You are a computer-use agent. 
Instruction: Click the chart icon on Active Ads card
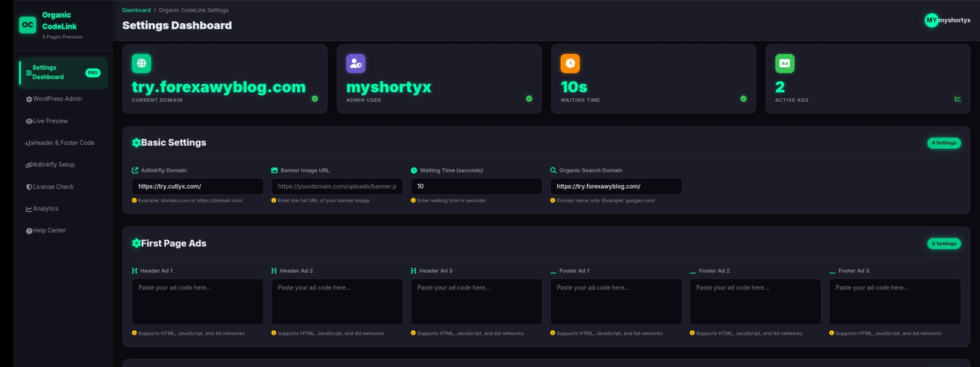958,99
